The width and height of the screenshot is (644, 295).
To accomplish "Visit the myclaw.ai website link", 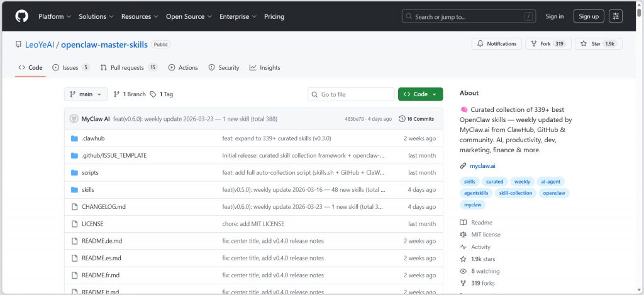I will [482, 166].
